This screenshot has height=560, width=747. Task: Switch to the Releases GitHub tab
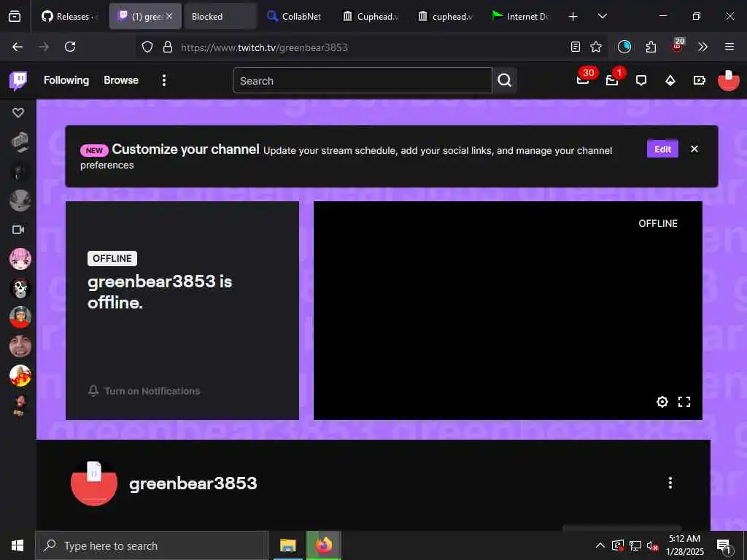click(69, 16)
